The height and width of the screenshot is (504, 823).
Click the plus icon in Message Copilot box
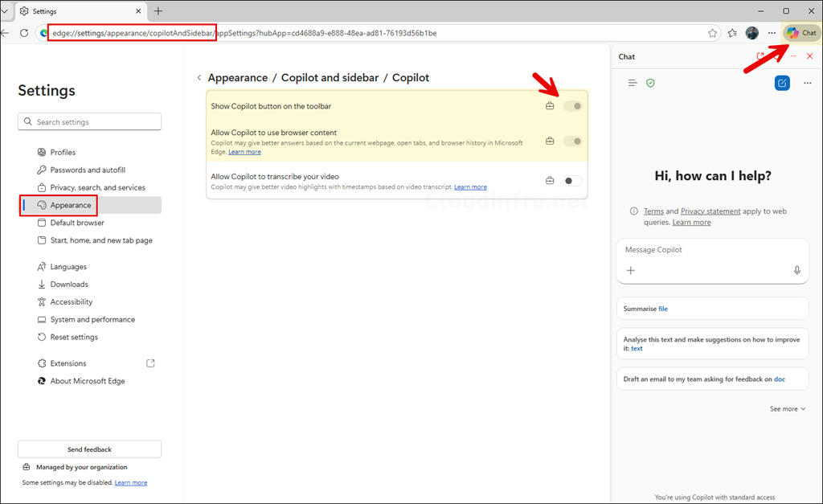[x=631, y=271]
